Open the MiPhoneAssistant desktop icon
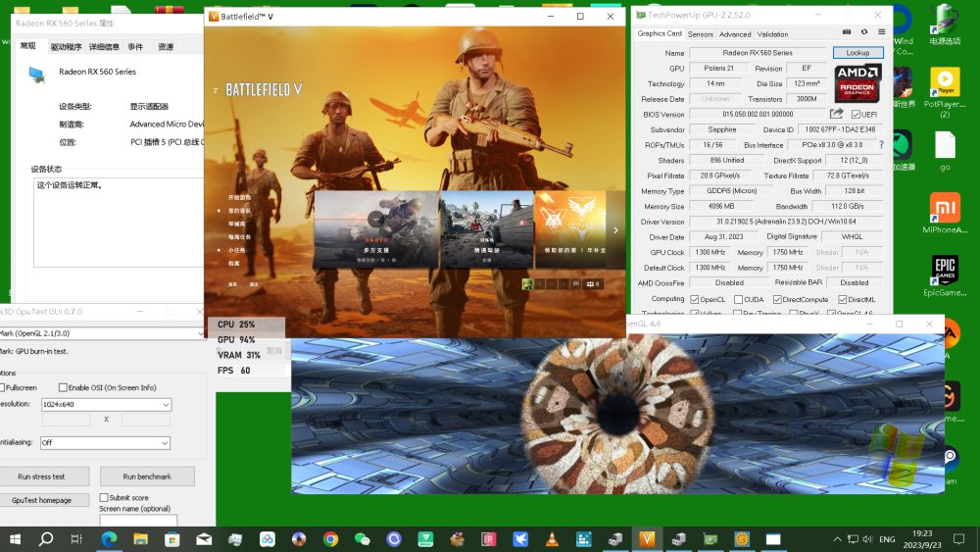 945,213
